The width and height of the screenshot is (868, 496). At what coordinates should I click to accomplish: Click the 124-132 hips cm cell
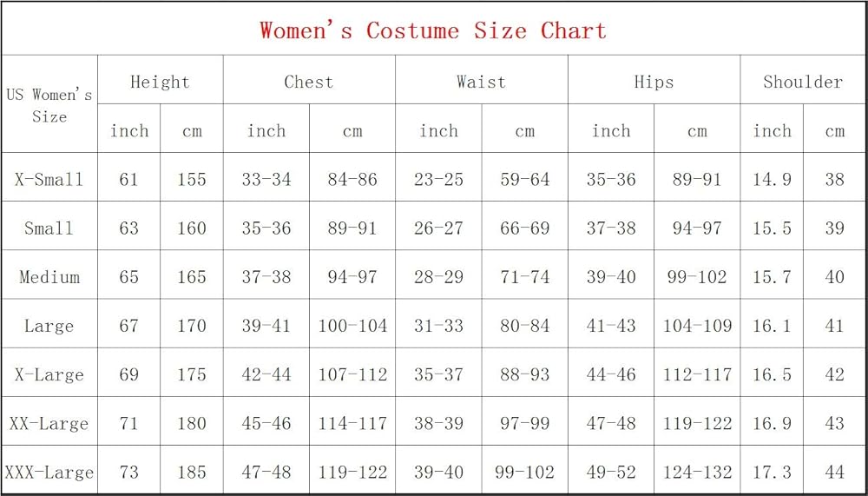[x=697, y=473]
